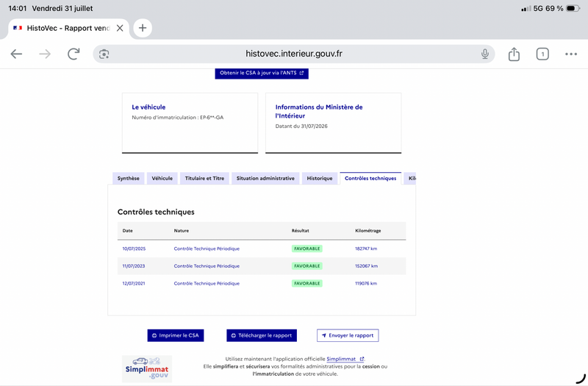Click the FAVORABLE badge for 11/07/2023
588x386 pixels.
pyautogui.click(x=306, y=266)
